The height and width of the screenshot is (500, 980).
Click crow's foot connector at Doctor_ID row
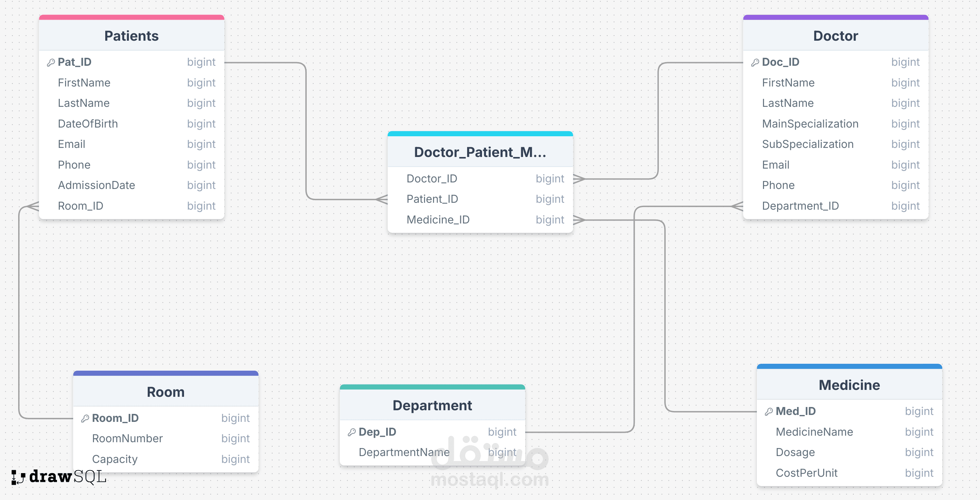pyautogui.click(x=579, y=179)
